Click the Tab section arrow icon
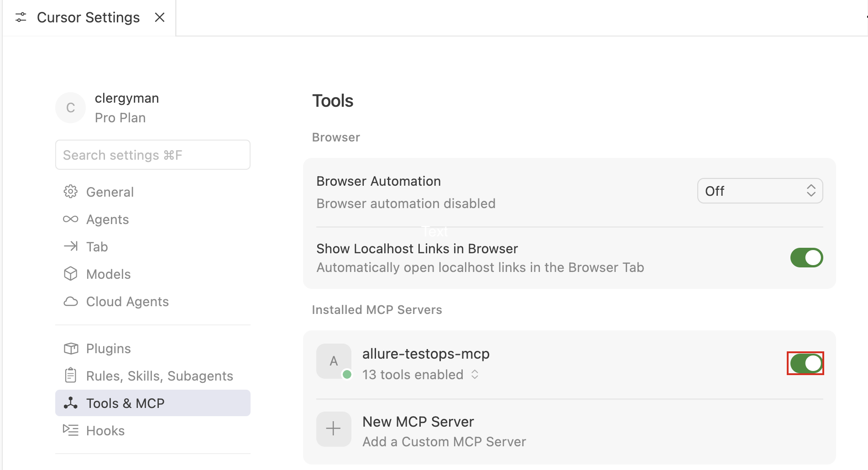 pyautogui.click(x=71, y=246)
